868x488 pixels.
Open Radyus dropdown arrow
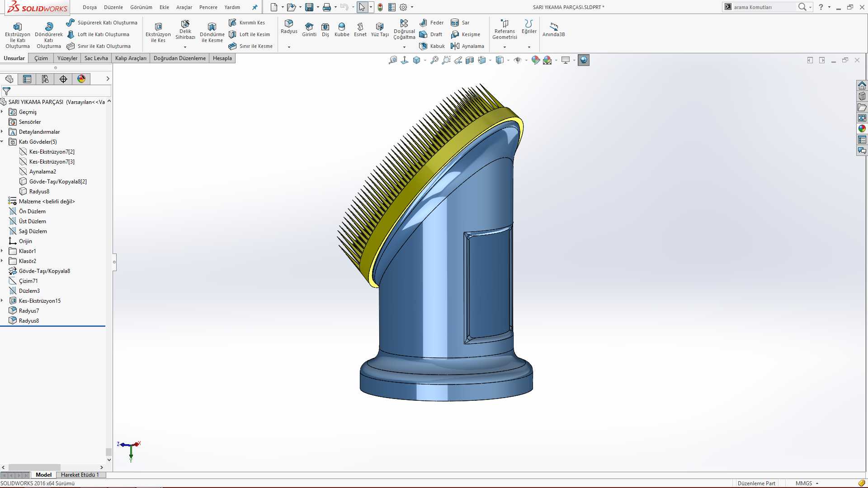pos(289,47)
